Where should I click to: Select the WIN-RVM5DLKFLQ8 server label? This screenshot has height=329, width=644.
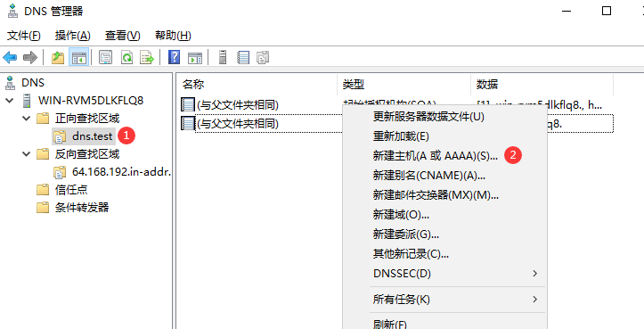(91, 101)
